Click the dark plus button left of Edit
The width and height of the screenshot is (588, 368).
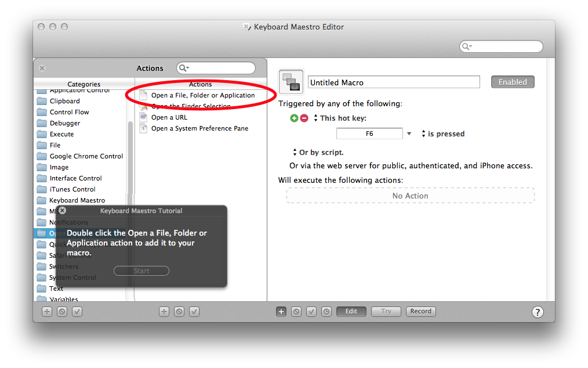click(281, 312)
